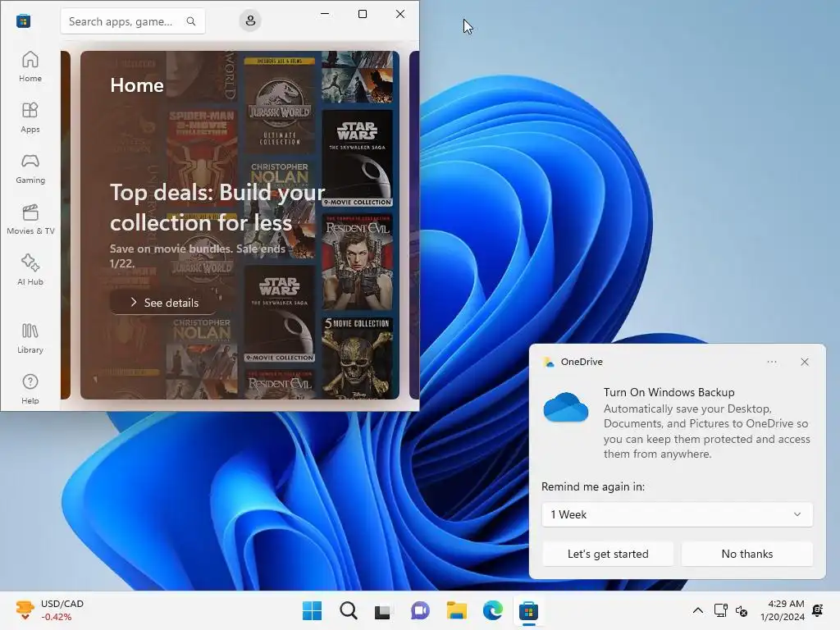Open Apps section in Store sidebar
840x630 pixels.
tap(30, 117)
